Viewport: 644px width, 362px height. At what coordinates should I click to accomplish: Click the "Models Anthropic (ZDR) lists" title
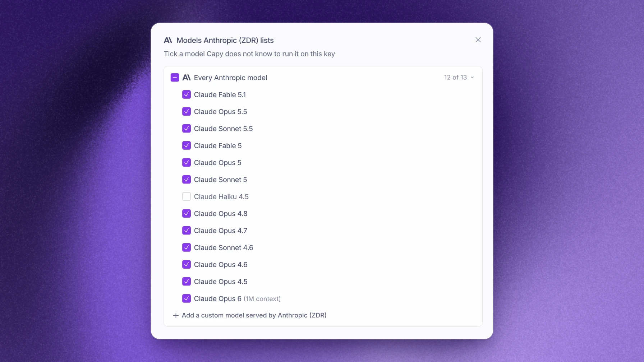(225, 40)
